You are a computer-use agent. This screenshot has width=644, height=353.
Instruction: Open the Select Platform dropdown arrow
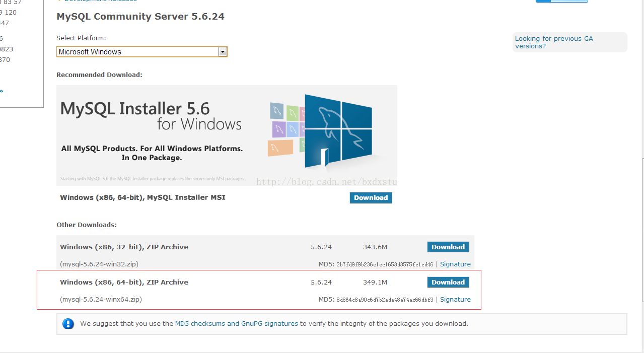pos(223,51)
